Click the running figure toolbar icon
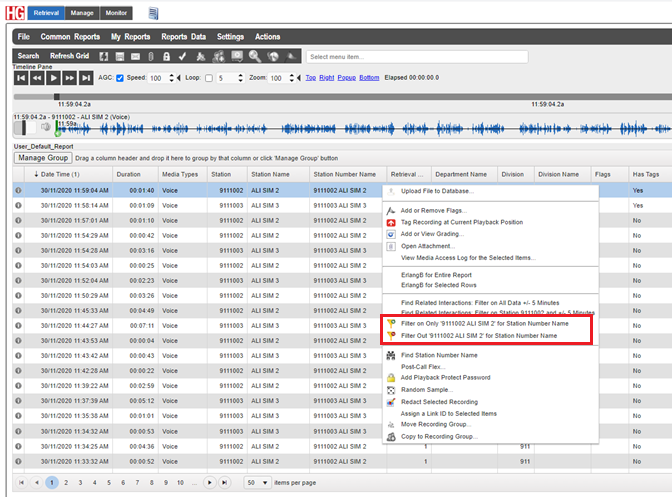The height and width of the screenshot is (497, 672). click(201, 56)
